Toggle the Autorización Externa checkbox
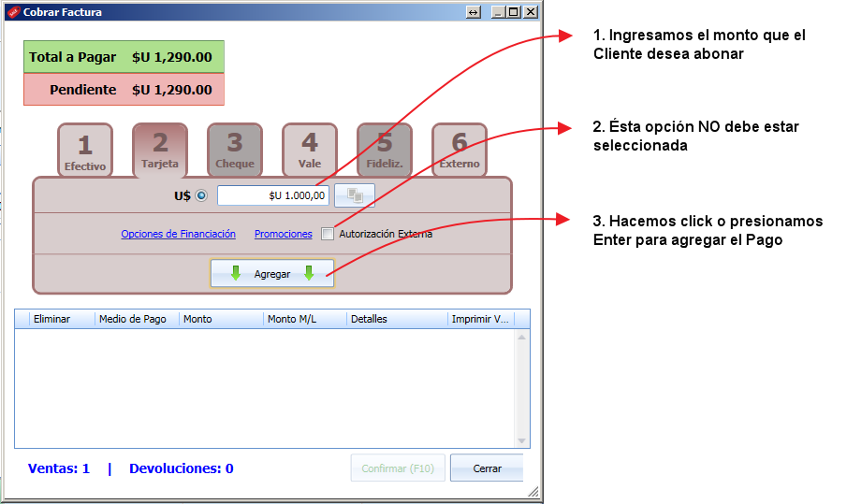The height and width of the screenshot is (504, 862). coord(328,234)
